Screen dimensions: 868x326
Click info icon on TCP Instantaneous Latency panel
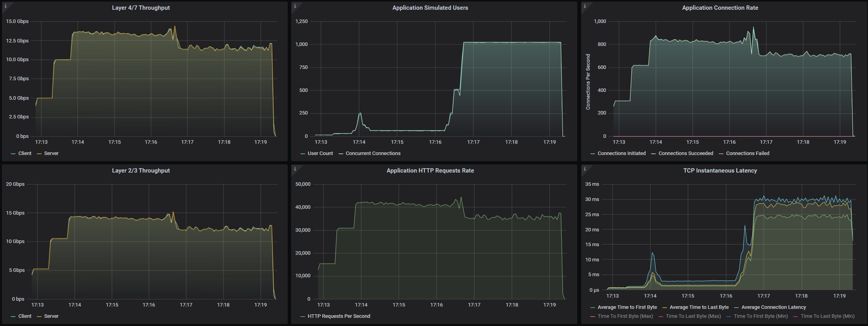coord(585,169)
